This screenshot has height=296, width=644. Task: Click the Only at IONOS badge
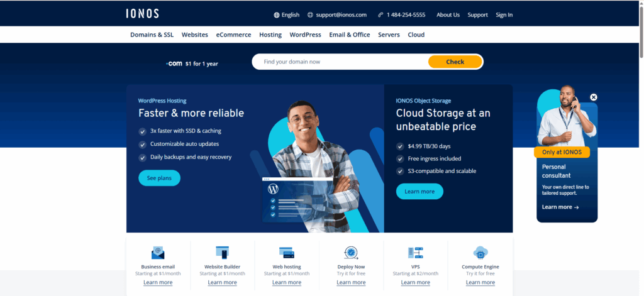pyautogui.click(x=562, y=152)
